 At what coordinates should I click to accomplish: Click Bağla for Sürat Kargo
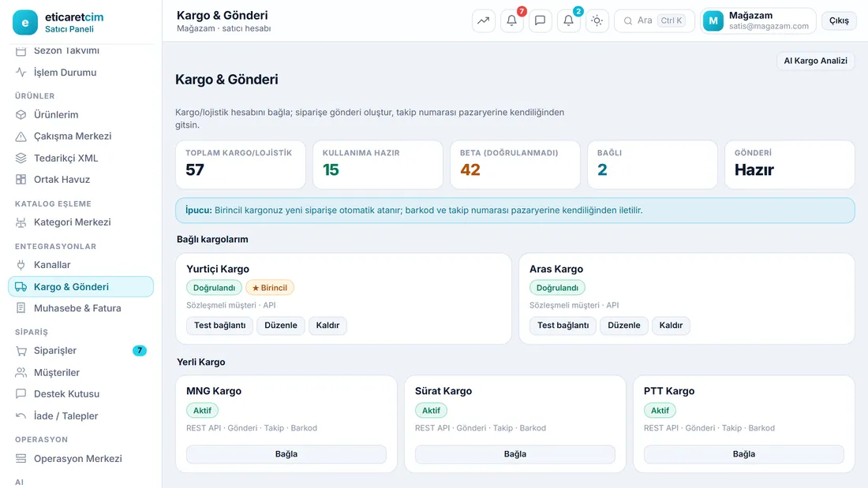(x=514, y=454)
